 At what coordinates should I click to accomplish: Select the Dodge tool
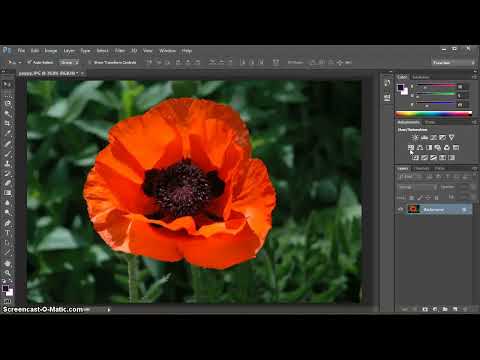[7, 212]
